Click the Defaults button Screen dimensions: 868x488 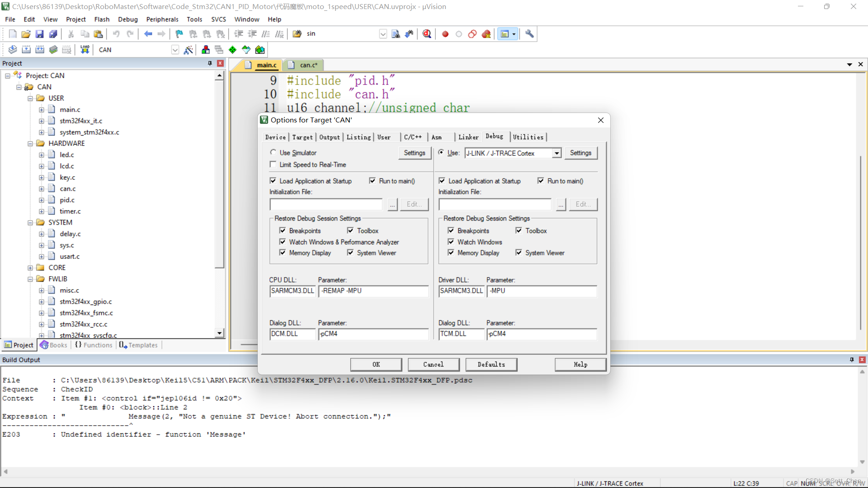click(x=491, y=364)
